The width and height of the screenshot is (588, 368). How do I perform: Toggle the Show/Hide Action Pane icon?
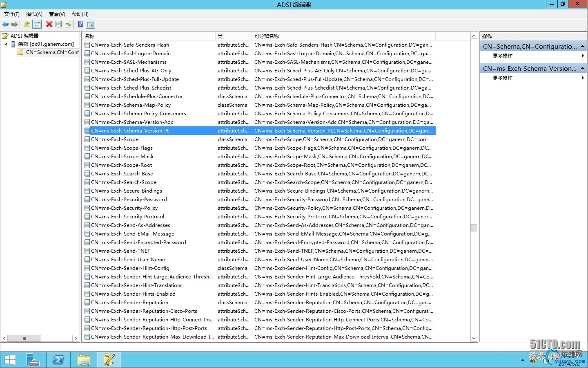pyautogui.click(x=91, y=25)
